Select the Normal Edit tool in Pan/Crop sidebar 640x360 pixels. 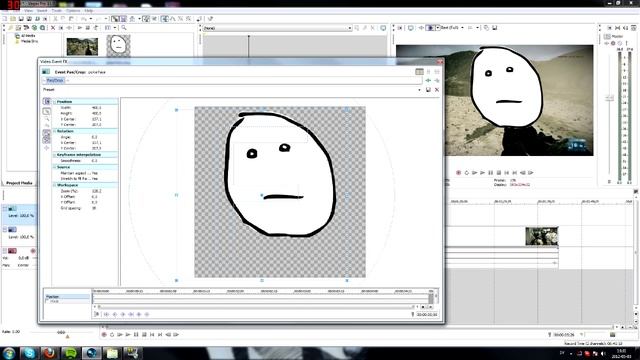[47, 111]
